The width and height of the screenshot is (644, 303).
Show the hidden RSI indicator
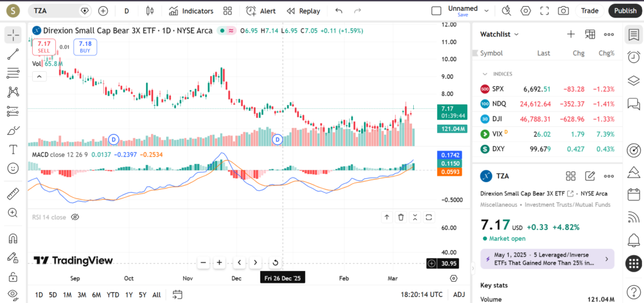pyautogui.click(x=75, y=217)
